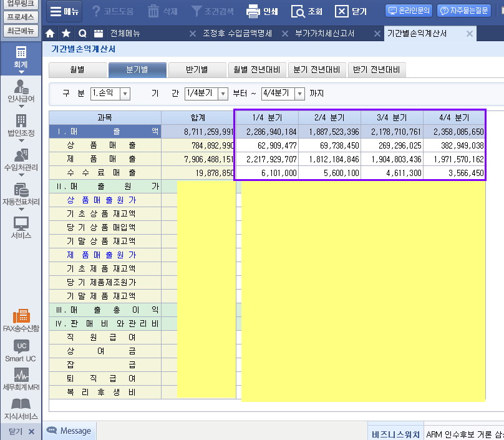Open favorites star icon
The width and height of the screenshot is (504, 440).
(x=66, y=34)
